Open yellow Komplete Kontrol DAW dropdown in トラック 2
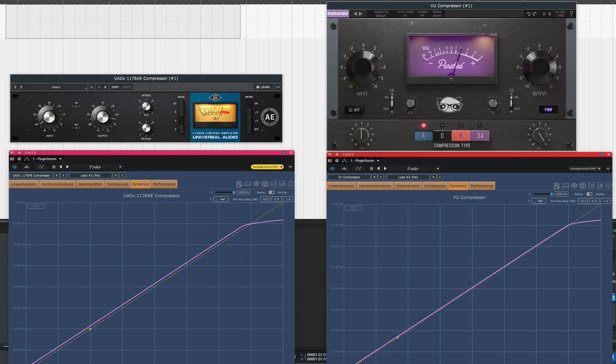Screen dimensions: 616x364 [267, 167]
